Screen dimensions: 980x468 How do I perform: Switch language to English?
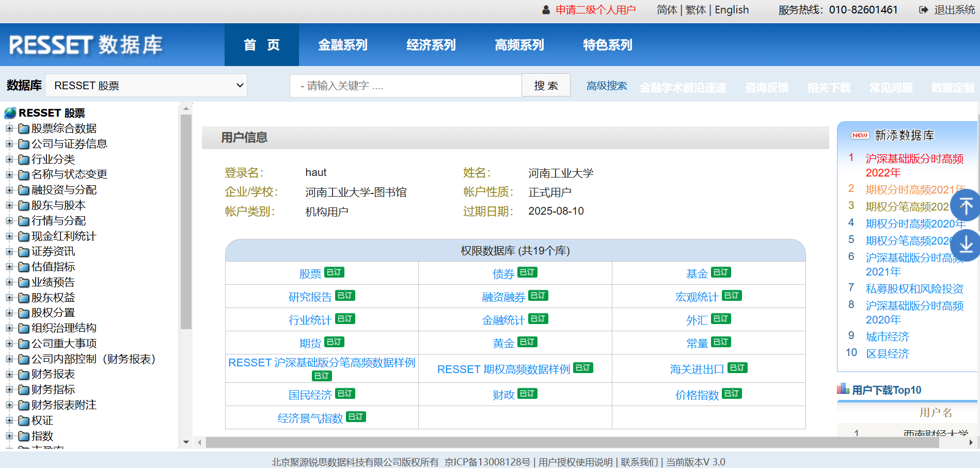731,10
